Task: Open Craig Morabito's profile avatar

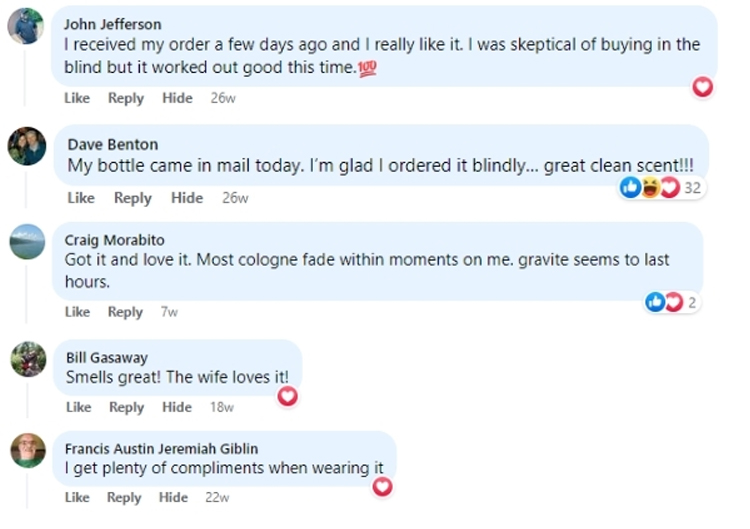Action: click(27, 242)
